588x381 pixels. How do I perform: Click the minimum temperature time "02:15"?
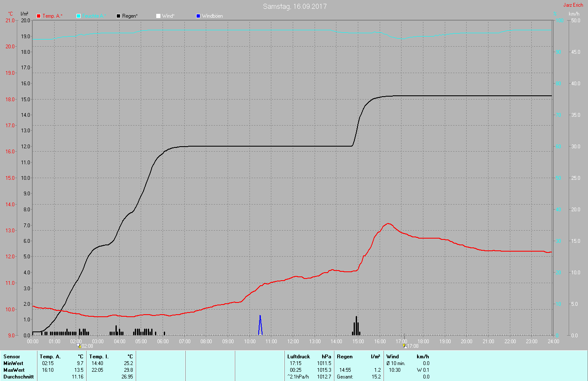(48, 363)
